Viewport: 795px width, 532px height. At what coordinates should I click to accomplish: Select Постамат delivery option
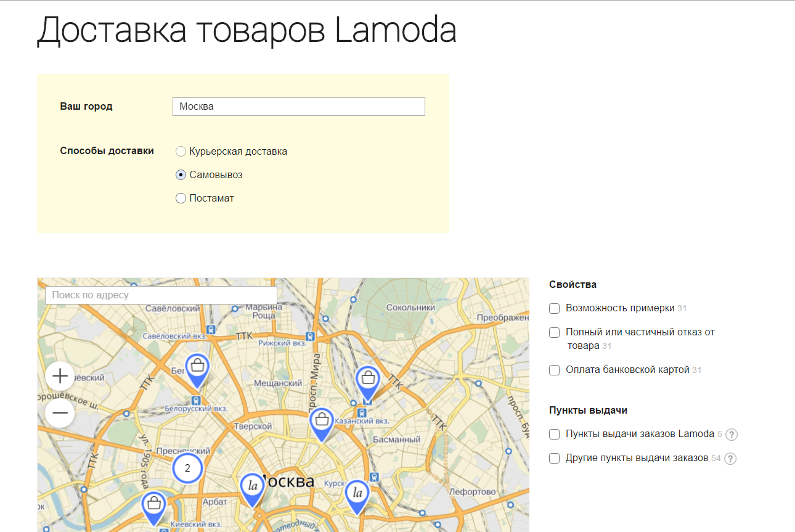click(x=181, y=198)
